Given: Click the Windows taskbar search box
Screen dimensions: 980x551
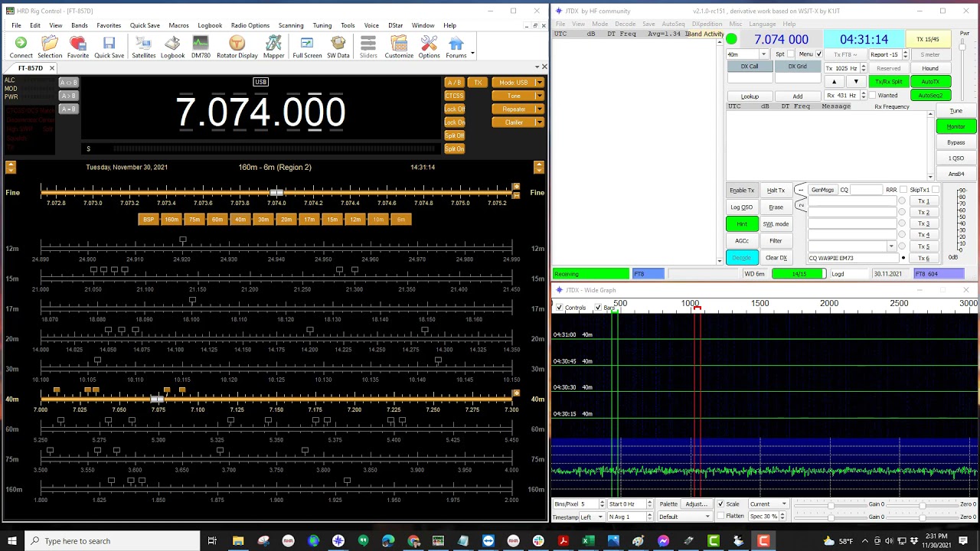Looking at the screenshot, I should click(x=112, y=541).
